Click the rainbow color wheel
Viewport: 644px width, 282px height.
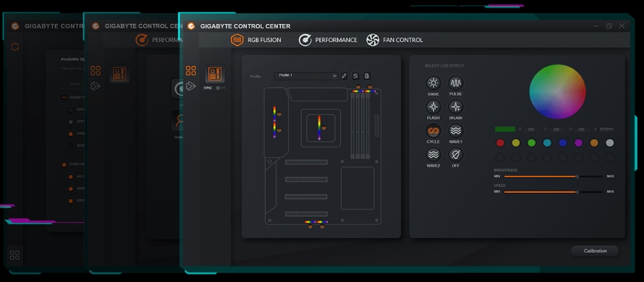tap(557, 92)
